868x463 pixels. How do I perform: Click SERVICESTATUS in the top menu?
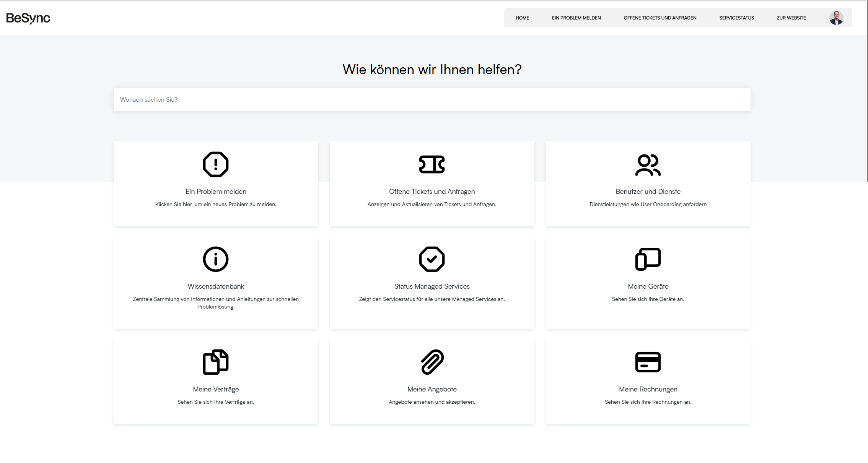click(736, 18)
